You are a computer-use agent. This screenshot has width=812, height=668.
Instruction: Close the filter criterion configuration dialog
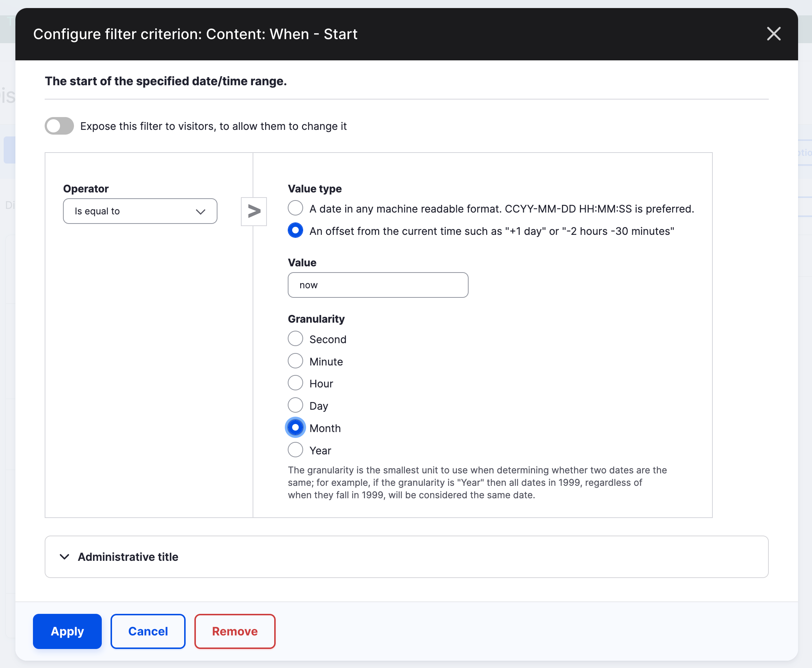[x=774, y=34]
